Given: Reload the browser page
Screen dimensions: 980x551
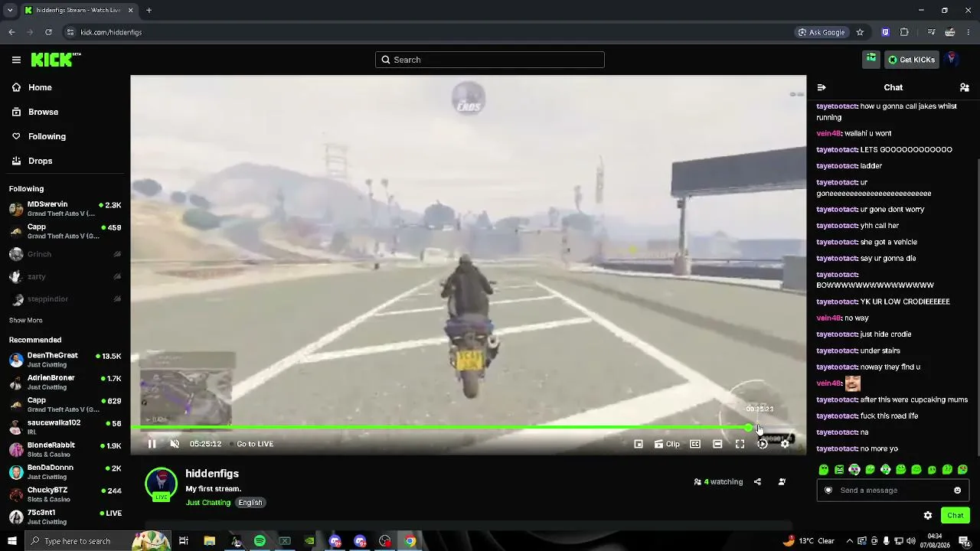Looking at the screenshot, I should (48, 32).
